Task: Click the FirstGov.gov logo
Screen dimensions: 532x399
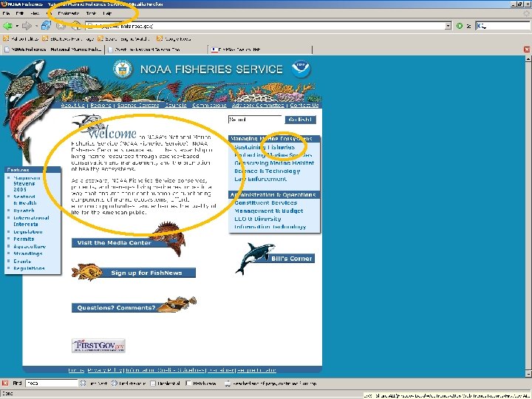Action: 98,346
